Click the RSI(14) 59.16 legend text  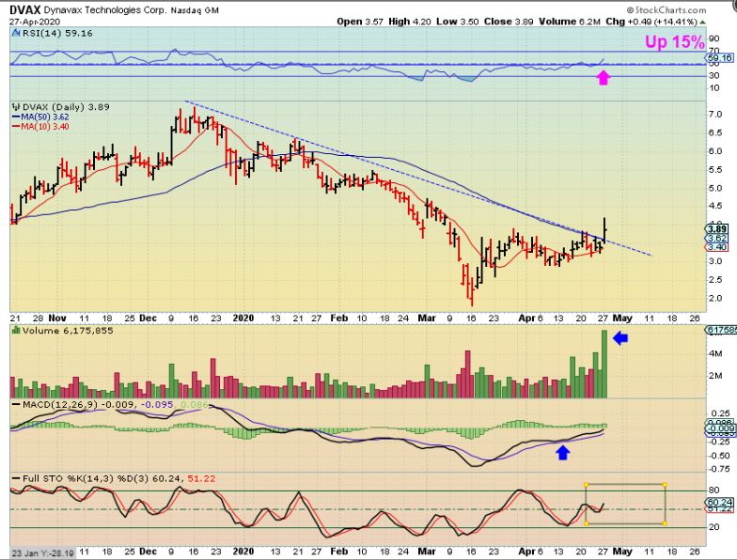(56, 34)
